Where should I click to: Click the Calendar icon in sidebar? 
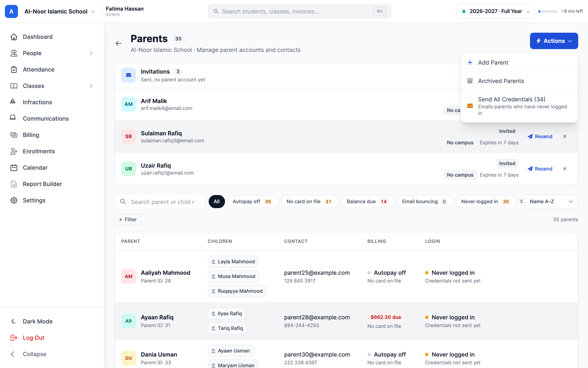pyautogui.click(x=14, y=167)
